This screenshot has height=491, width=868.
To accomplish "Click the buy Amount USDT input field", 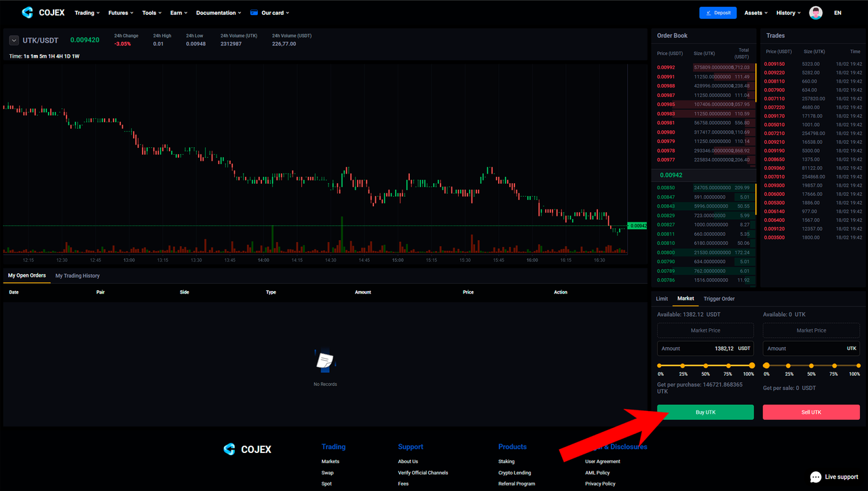I will [x=705, y=349].
